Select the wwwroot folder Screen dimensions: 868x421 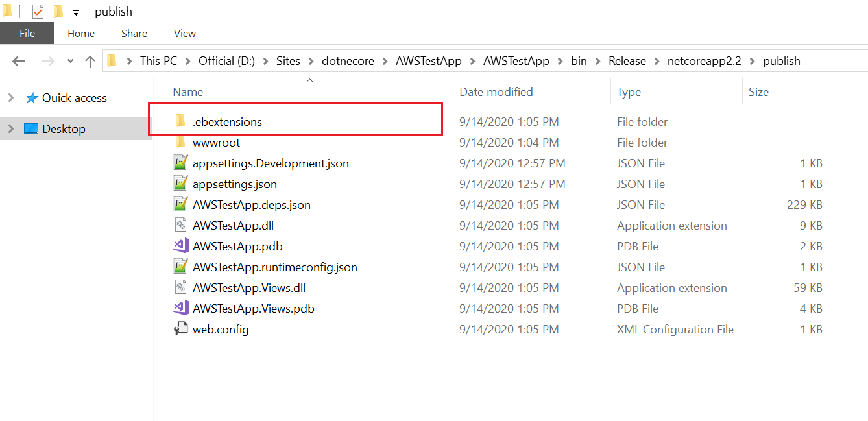pos(216,143)
